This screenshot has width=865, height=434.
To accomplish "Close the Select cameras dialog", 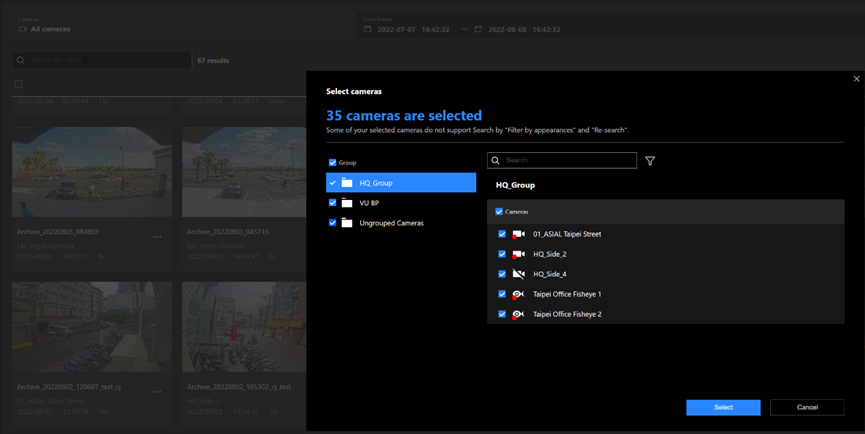I will tap(856, 79).
